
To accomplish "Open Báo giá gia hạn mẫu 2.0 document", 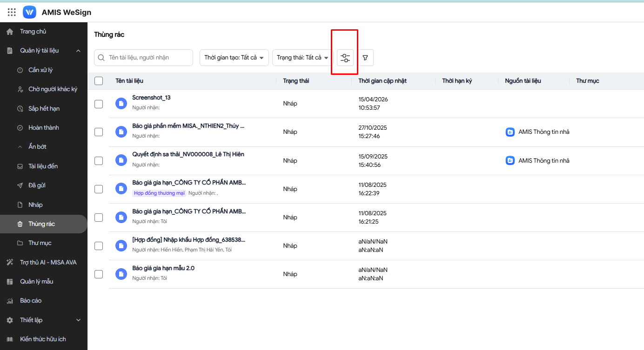I will pos(163,268).
